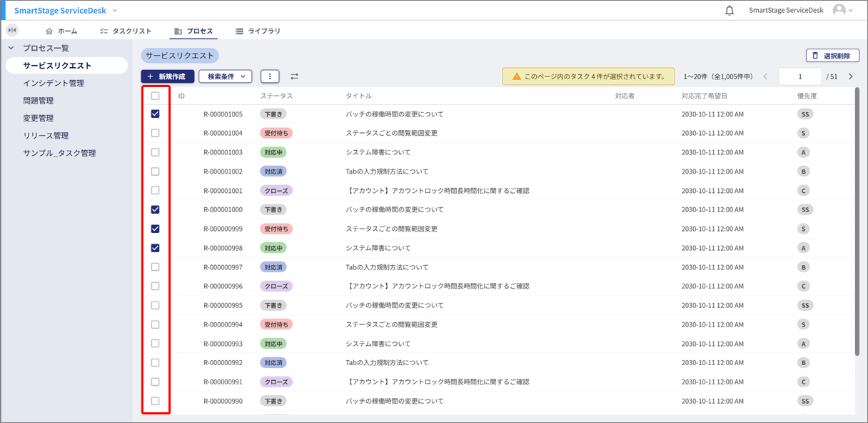
Task: Click the SS priority badge in row R-000001005
Action: 805,114
